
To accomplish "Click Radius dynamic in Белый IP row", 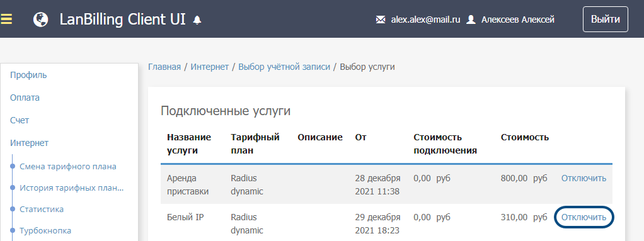I will coord(247,224).
